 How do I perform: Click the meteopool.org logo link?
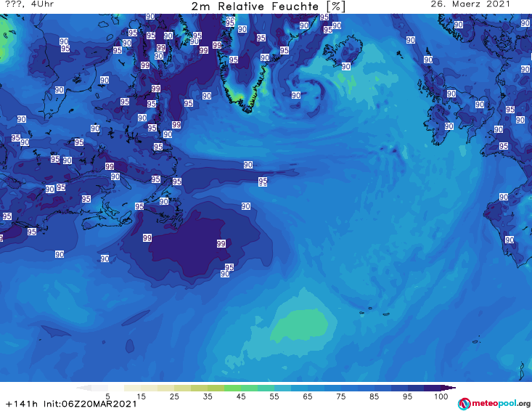(494, 404)
